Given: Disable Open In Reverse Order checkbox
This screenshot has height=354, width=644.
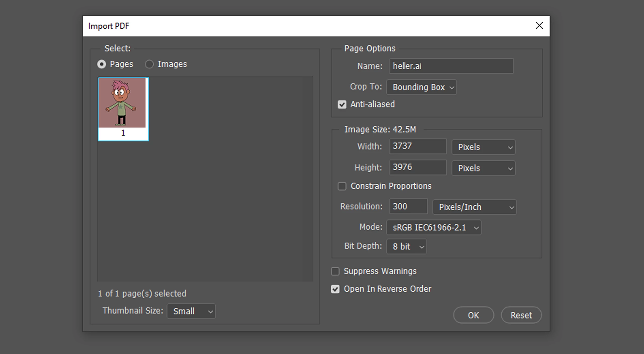Looking at the screenshot, I should [335, 289].
